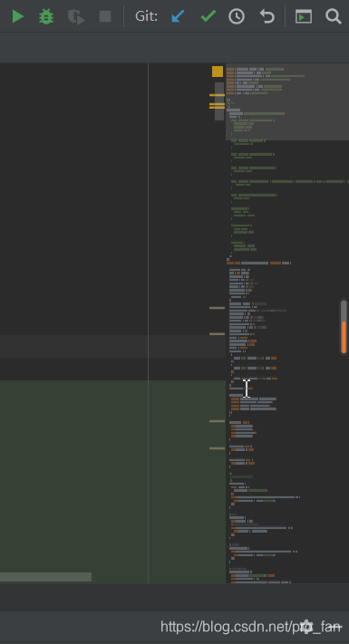Screen dimensions: 349x644
Task: Click the highlighted viewport in the code minimap
Action: 287,101
